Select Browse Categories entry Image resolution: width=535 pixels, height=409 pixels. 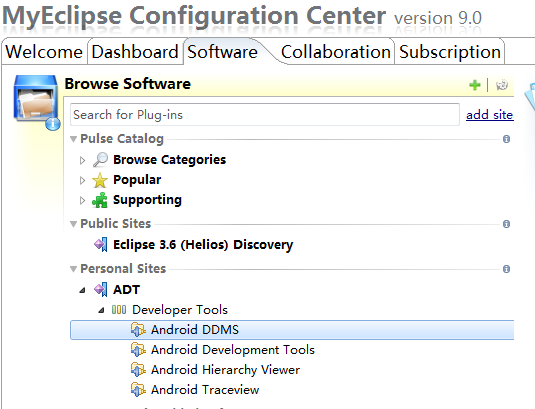coord(170,160)
